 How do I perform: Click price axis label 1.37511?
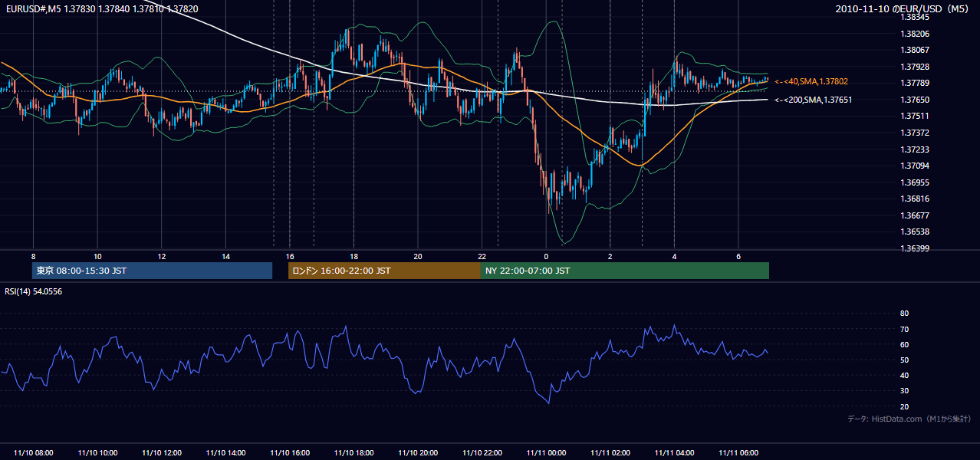(x=915, y=116)
